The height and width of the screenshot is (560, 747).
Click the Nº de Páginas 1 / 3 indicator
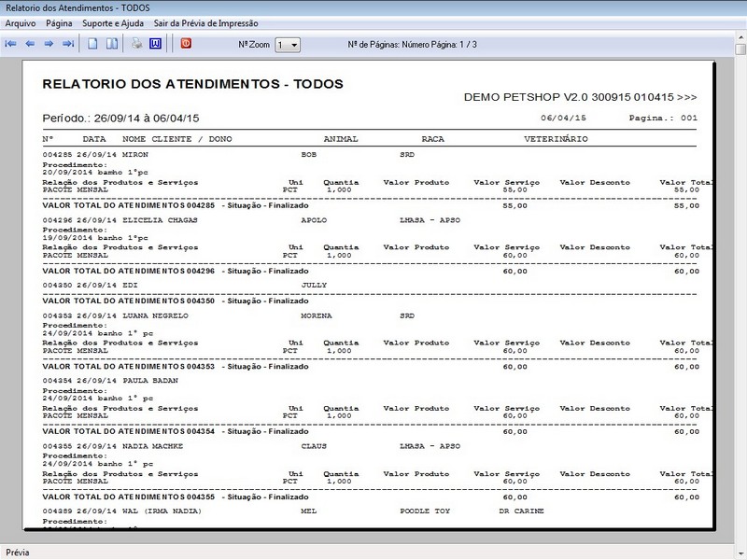coord(412,44)
